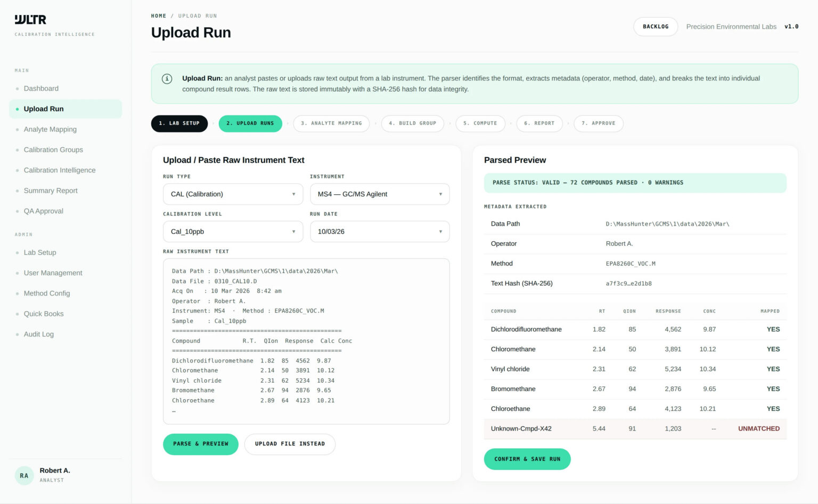Navigate to Calibration Intelligence
Image resolution: width=818 pixels, height=504 pixels.
(66, 170)
